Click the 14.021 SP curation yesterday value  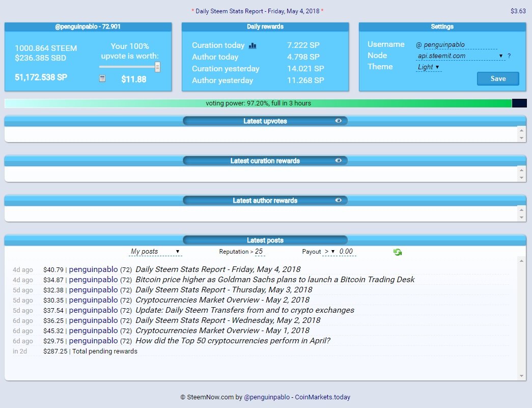(x=305, y=69)
